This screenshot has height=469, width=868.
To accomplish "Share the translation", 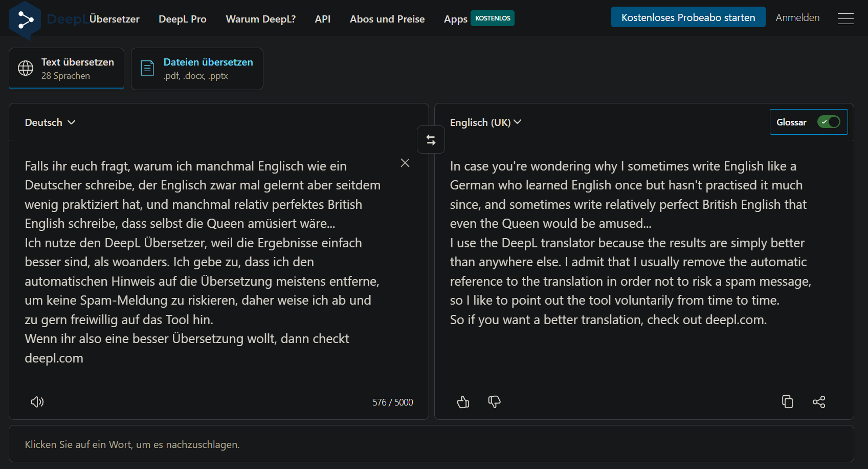I will tap(819, 402).
